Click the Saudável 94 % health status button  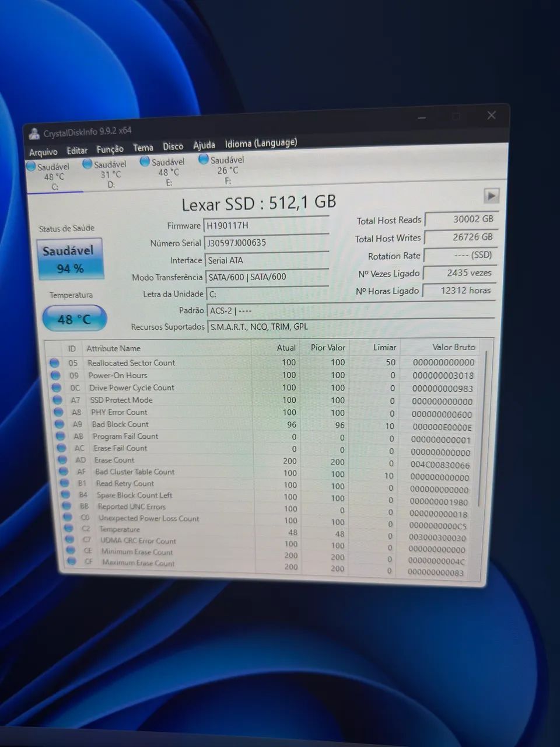[x=70, y=259]
